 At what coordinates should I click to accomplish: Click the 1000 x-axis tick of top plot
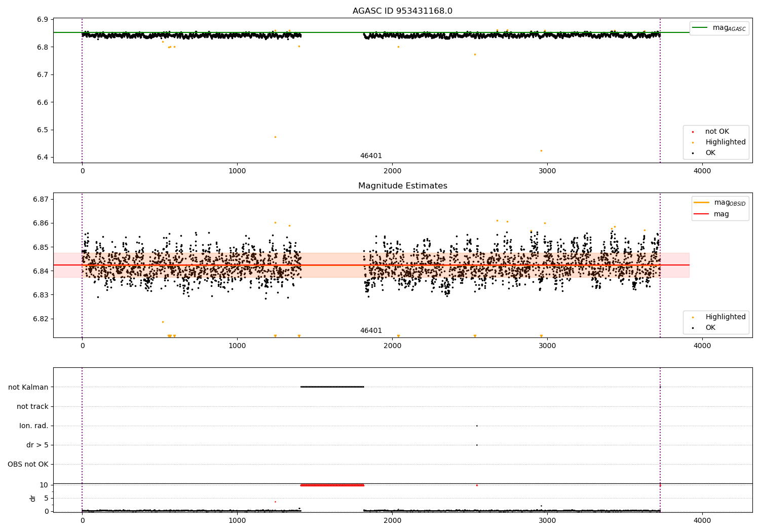pyautogui.click(x=237, y=171)
